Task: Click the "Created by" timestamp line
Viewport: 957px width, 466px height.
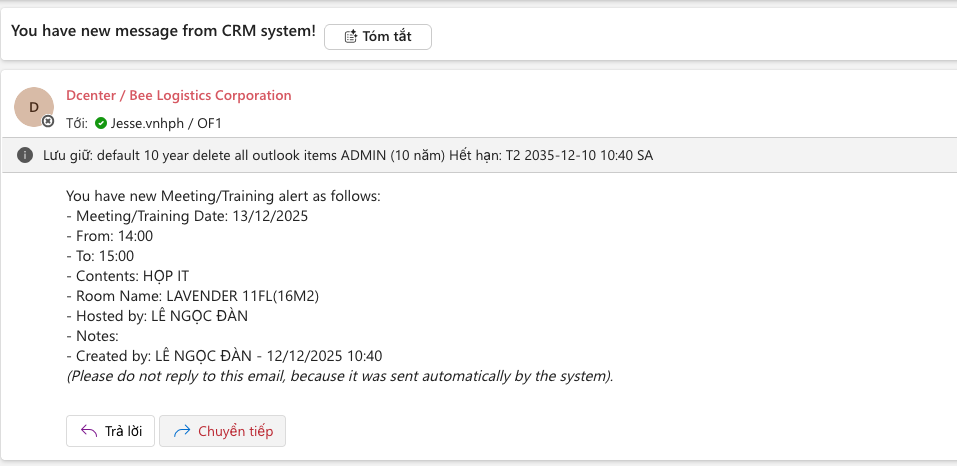Action: click(224, 356)
